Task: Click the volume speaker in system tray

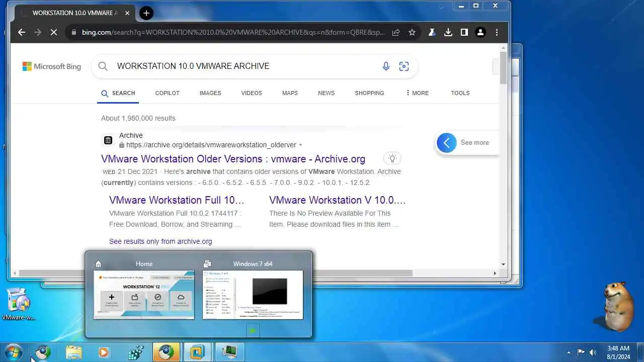Action: 593,352
